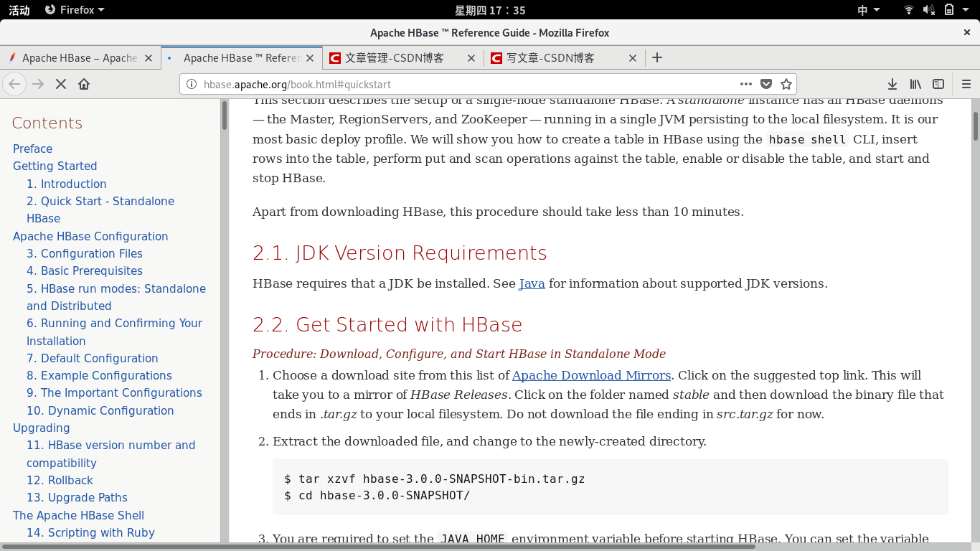Close the Firefox window with X
Viewport: 980px width, 551px height.
[x=966, y=32]
